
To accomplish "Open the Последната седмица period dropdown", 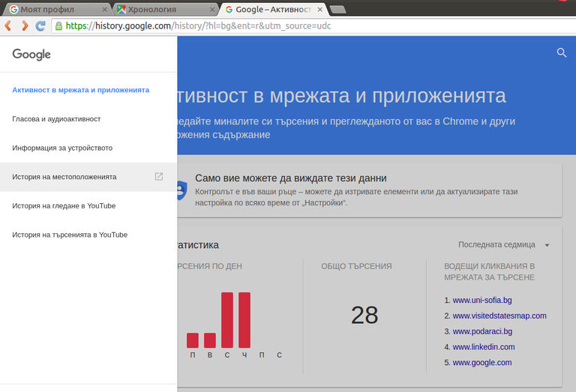I will click(x=504, y=245).
